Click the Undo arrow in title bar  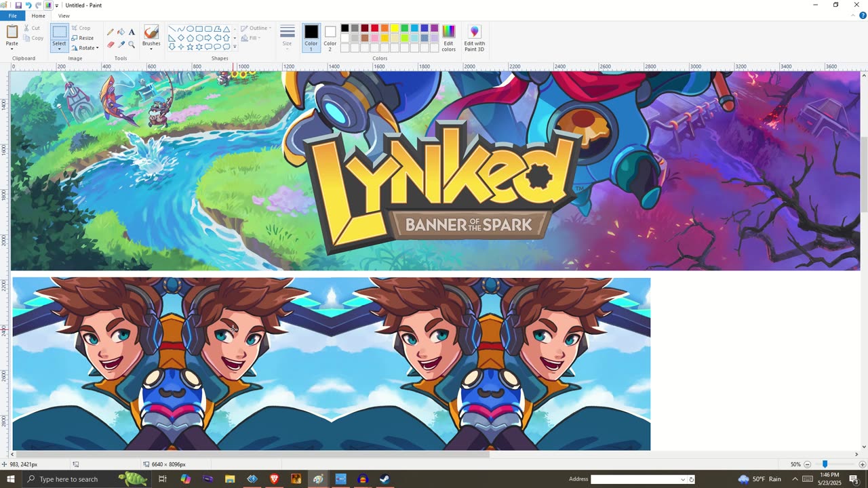[28, 5]
